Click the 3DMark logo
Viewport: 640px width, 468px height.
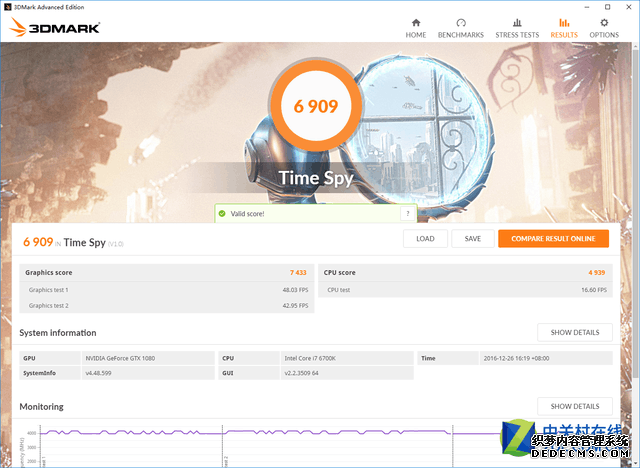click(55, 27)
